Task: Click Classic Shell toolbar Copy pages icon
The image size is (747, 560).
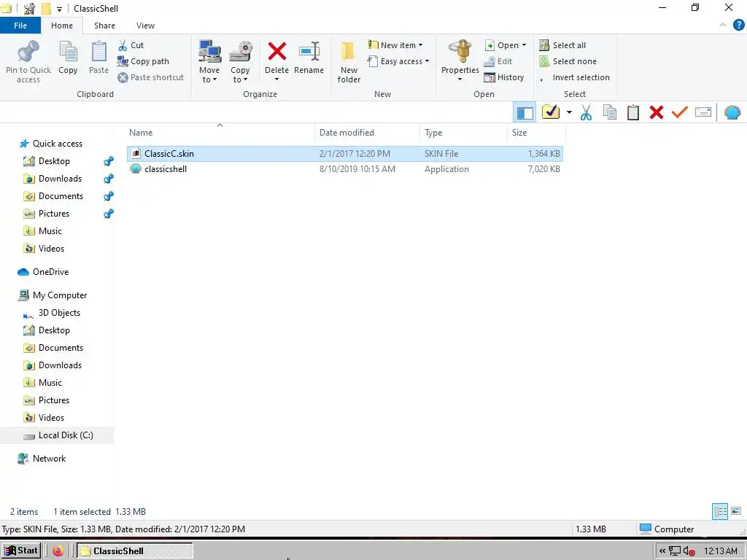Action: [x=610, y=112]
